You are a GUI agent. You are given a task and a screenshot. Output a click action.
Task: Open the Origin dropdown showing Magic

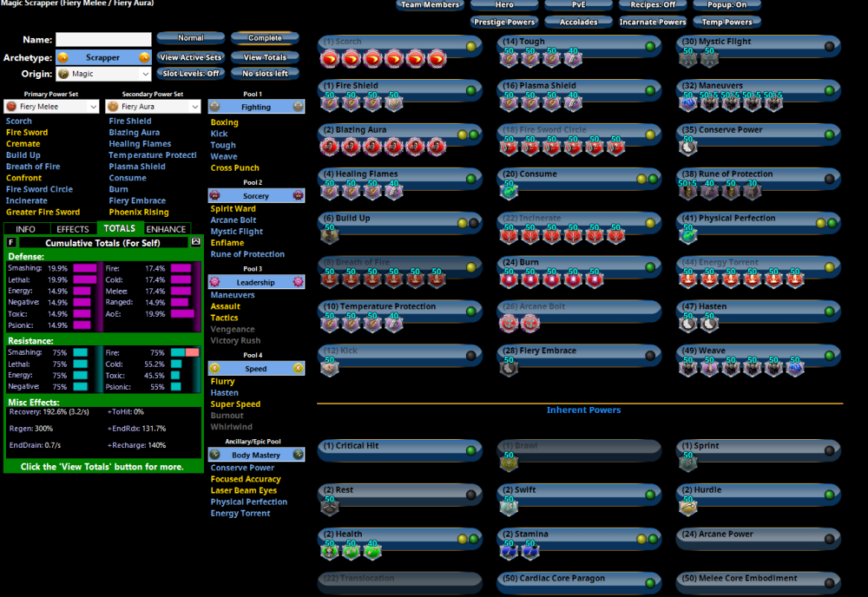click(x=103, y=74)
